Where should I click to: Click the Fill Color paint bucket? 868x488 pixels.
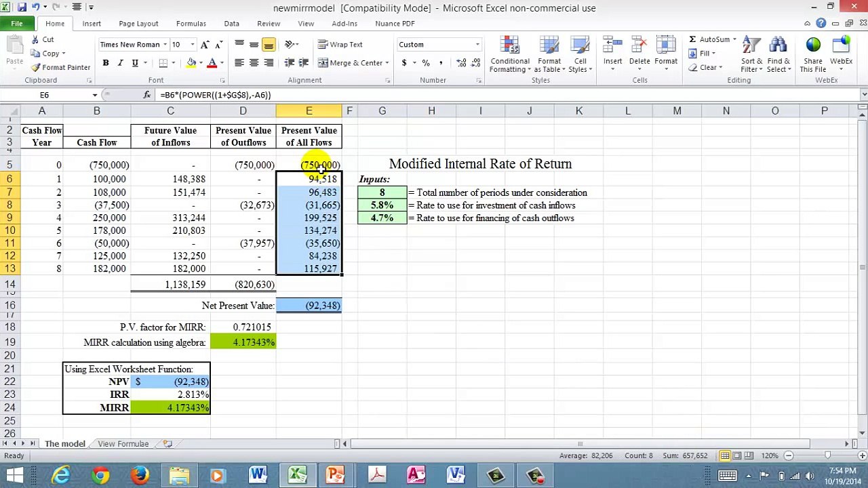[x=191, y=63]
